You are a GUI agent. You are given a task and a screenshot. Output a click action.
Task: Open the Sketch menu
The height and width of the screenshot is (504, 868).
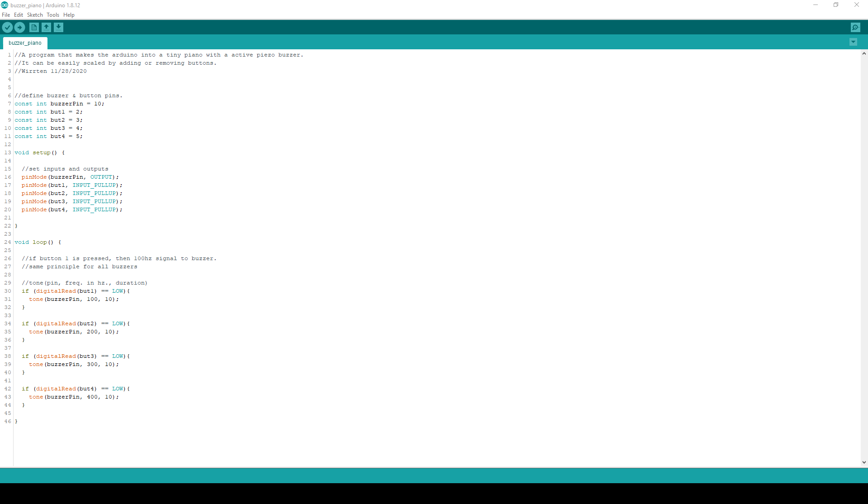35,15
